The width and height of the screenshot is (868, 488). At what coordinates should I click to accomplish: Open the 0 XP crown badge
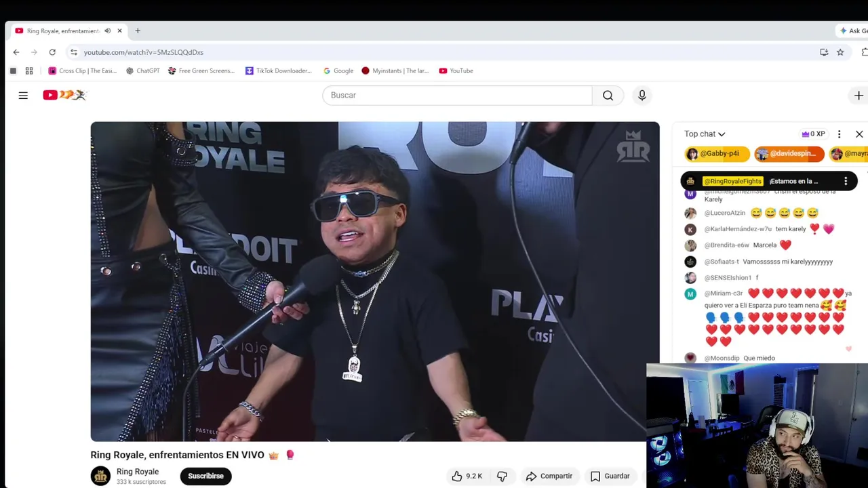[813, 134]
